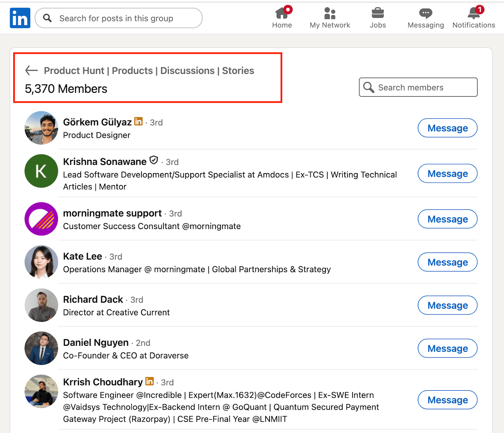Screen dimensions: 504x433
Task: Click Kate Lee's 'Operations Manager @ morningmate' headline
Action: coord(197,269)
